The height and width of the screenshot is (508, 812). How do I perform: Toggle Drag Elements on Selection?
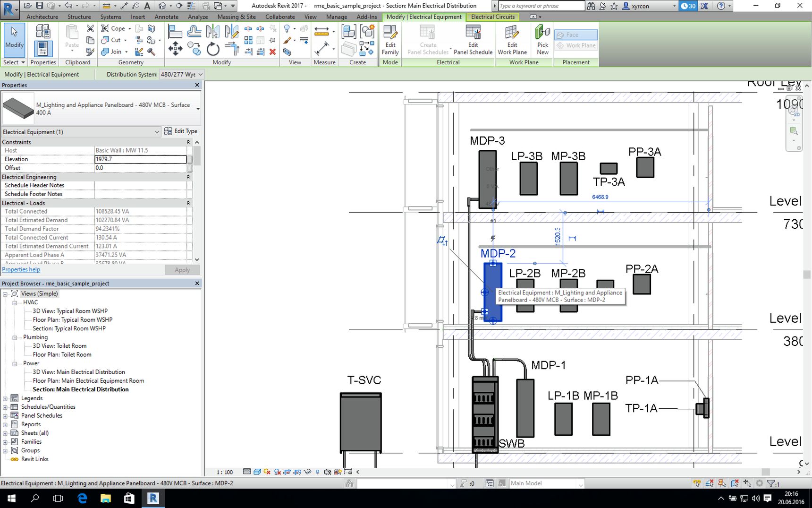[747, 483]
